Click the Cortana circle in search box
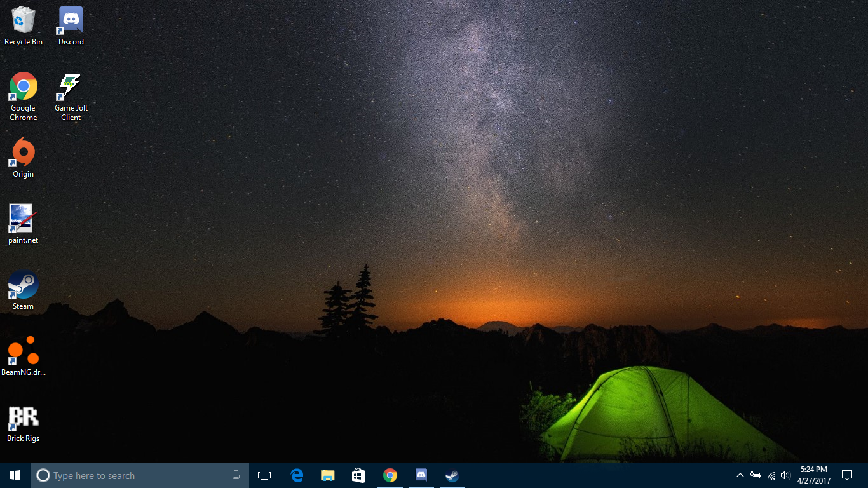Screen dimensions: 868x488 (x=43, y=475)
